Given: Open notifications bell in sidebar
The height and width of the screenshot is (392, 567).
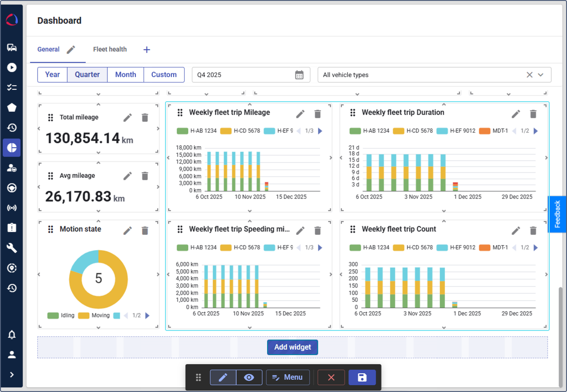Looking at the screenshot, I should click(x=12, y=335).
